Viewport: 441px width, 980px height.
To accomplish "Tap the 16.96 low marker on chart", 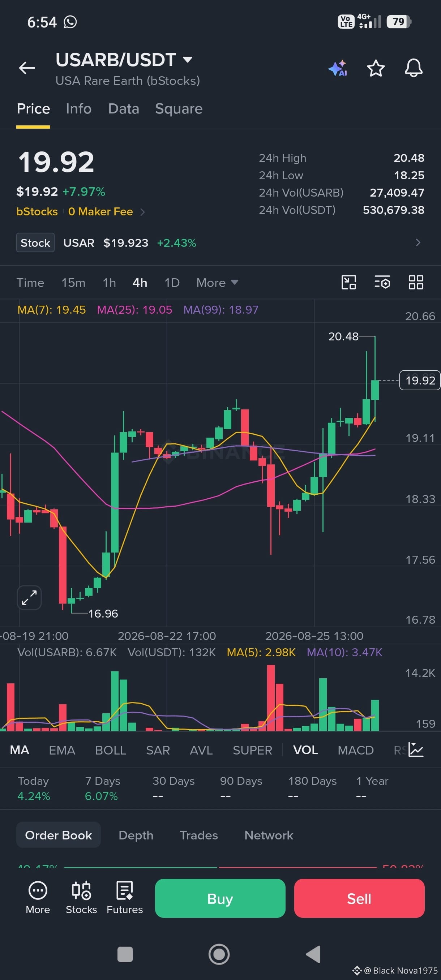I will pyautogui.click(x=103, y=613).
